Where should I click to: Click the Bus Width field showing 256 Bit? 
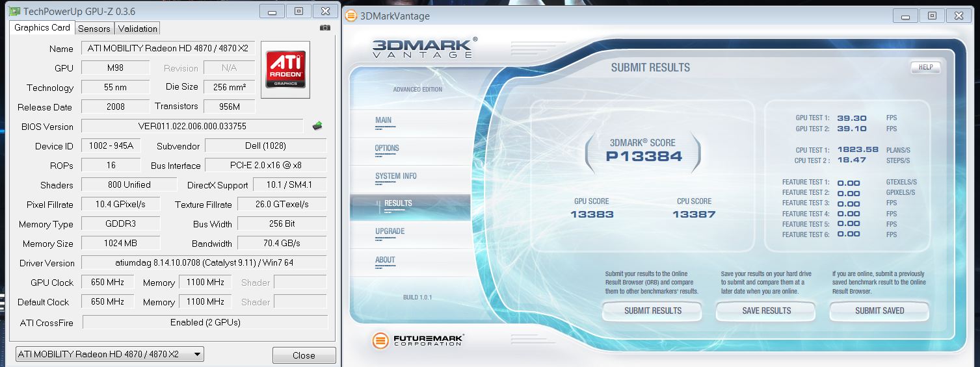[x=282, y=223]
